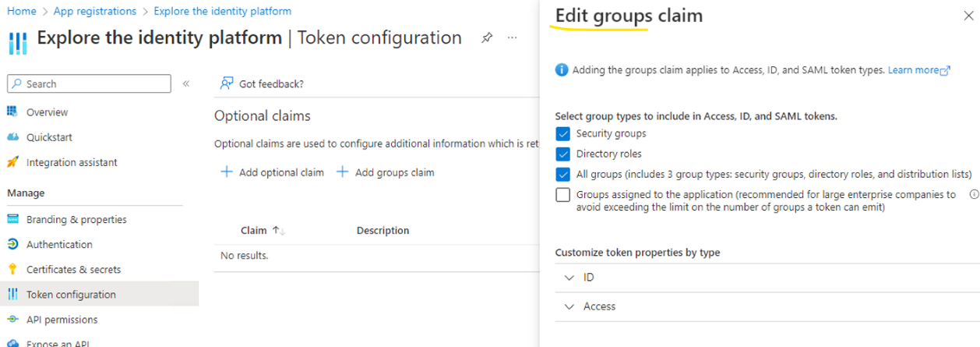Screen dimensions: 980x347
Task: Uncheck the Directory roles checkbox
Action: click(562, 154)
